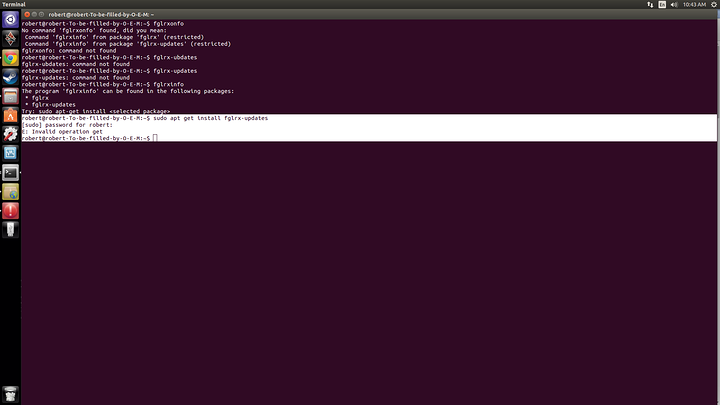Maximize the terminal window button
The width and height of the screenshot is (720, 405).
click(41, 15)
